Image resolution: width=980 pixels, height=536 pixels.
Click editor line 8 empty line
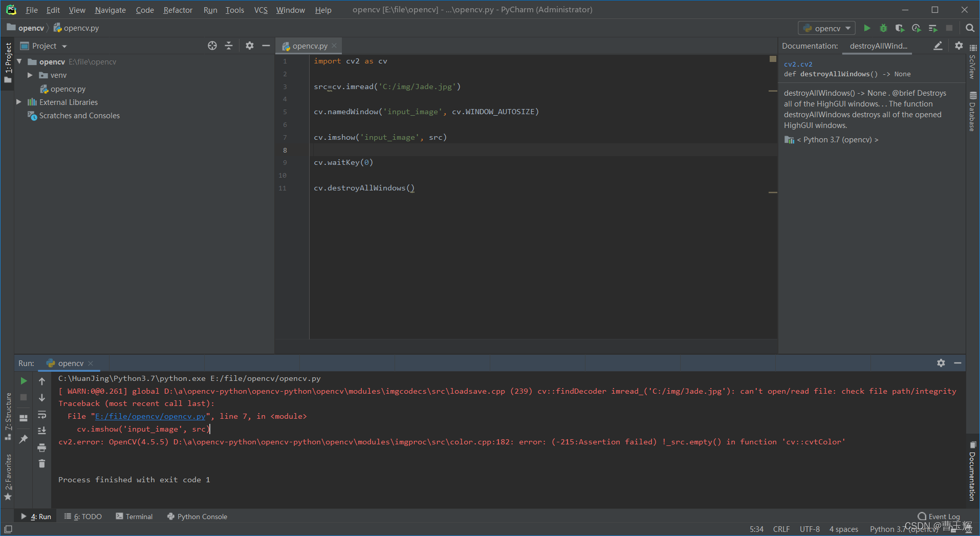click(542, 150)
